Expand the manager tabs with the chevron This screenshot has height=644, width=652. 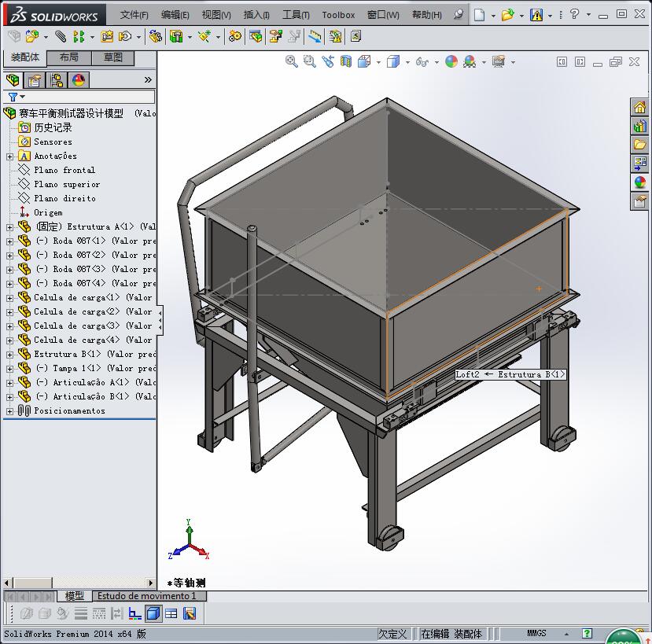tap(148, 80)
